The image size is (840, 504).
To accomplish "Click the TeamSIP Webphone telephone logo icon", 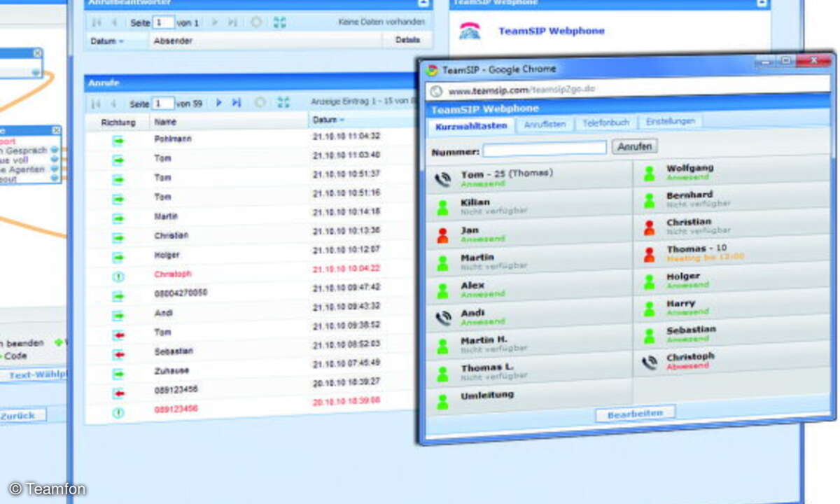I will click(x=470, y=31).
